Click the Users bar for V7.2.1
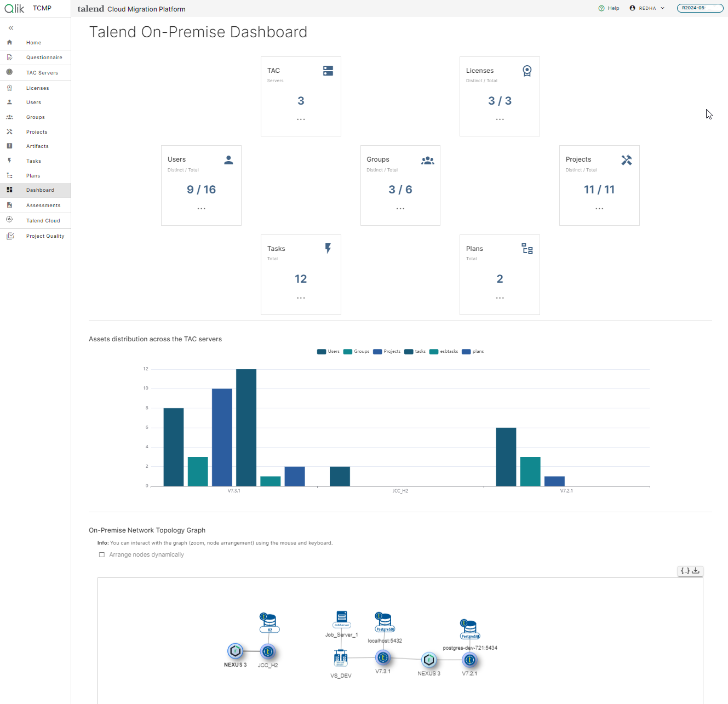The image size is (728, 704). pyautogui.click(x=506, y=457)
